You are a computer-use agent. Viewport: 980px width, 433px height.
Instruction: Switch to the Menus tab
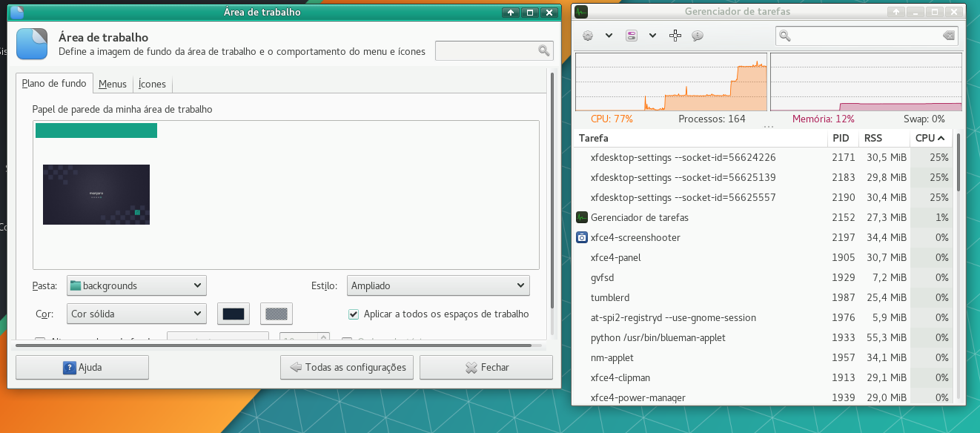coord(113,84)
